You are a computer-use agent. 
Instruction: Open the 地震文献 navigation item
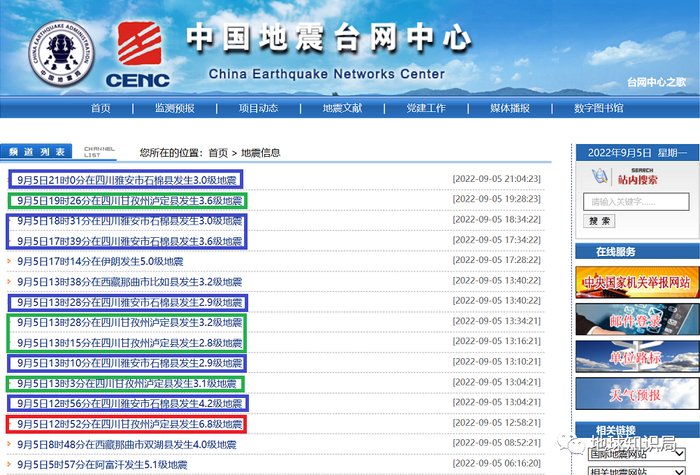click(x=342, y=108)
